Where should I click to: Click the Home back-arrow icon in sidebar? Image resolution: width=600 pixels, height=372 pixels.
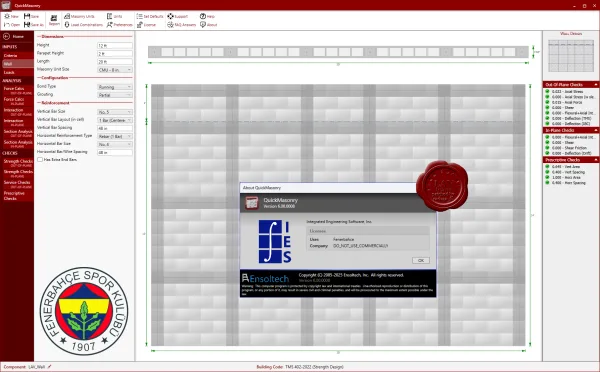click(6, 36)
